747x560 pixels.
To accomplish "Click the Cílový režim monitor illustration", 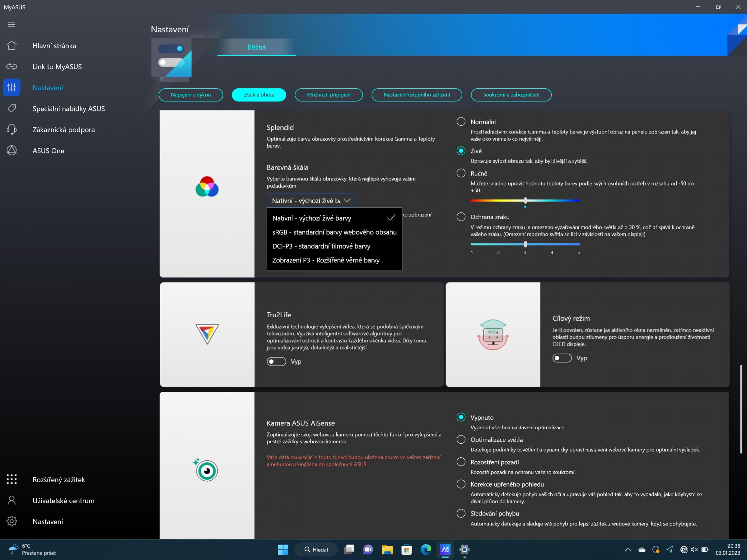I will (x=493, y=334).
